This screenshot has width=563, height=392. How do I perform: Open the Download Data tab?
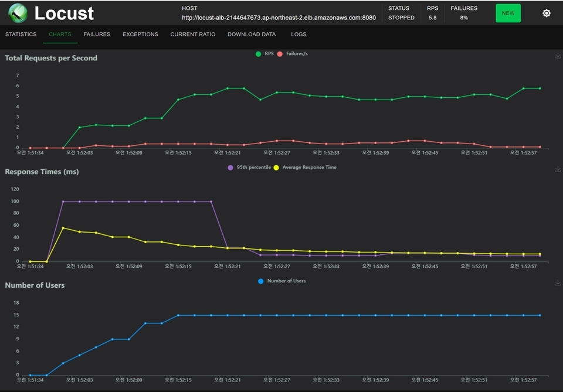252,35
